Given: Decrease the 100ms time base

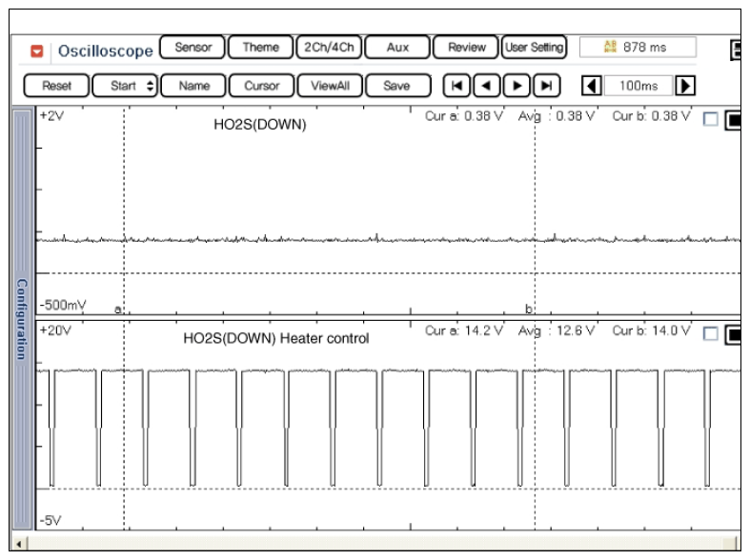Looking at the screenshot, I should 591,86.
